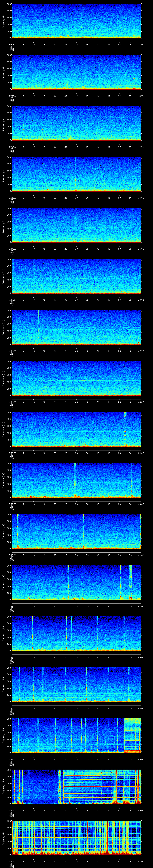Image resolution: width=153 pixels, height=868 pixels.
Task: Click the 40:00 end time label
Action: (141, 504)
